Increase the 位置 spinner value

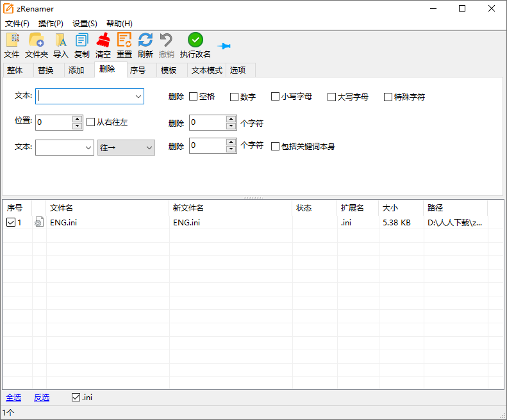click(78, 119)
